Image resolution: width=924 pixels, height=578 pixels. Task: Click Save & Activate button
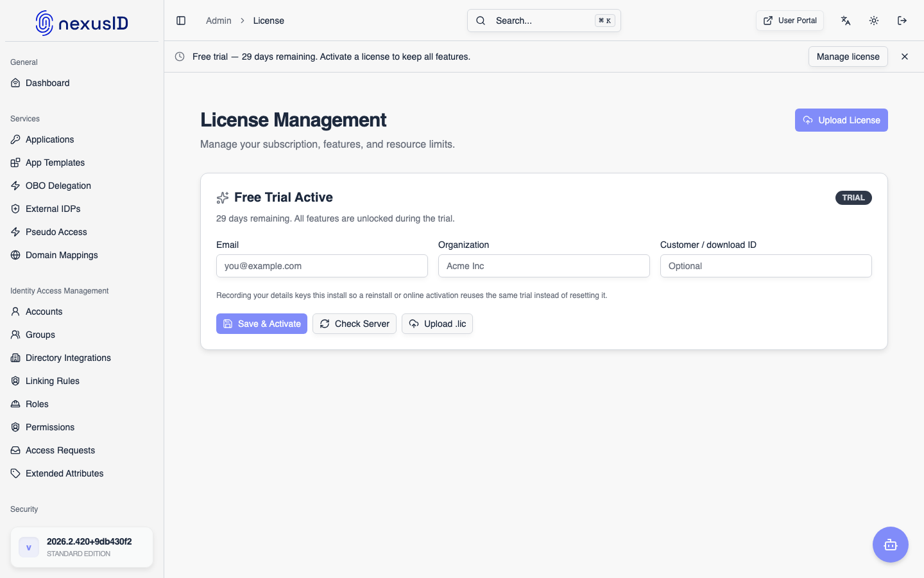point(262,324)
